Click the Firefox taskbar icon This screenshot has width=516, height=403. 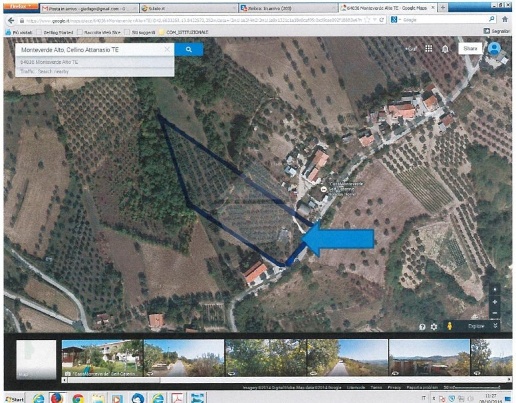pos(57,398)
